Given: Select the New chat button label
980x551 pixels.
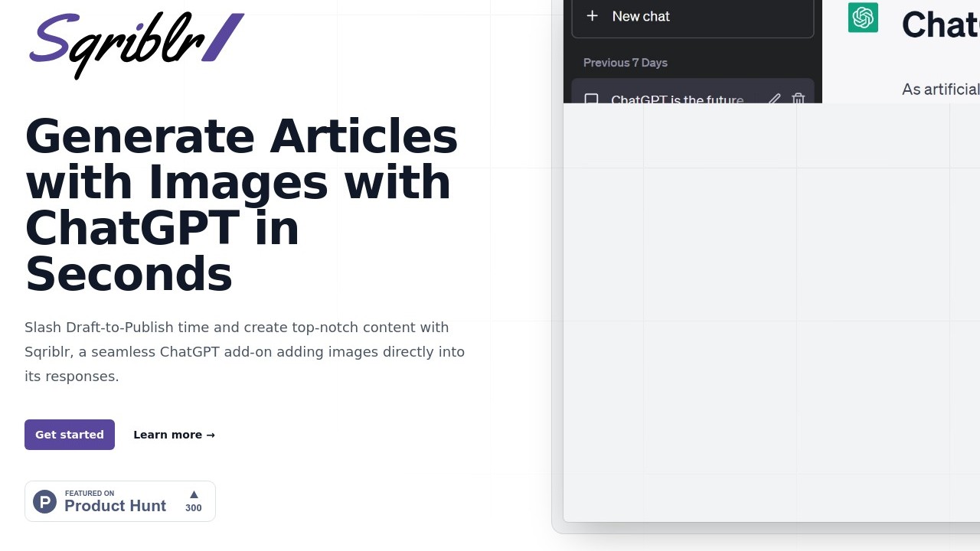Looking at the screenshot, I should [641, 16].
